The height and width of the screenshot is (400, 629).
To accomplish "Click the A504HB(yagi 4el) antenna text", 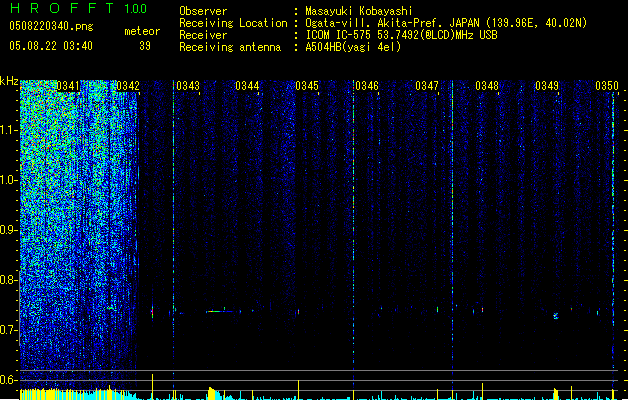I will 353,47.
